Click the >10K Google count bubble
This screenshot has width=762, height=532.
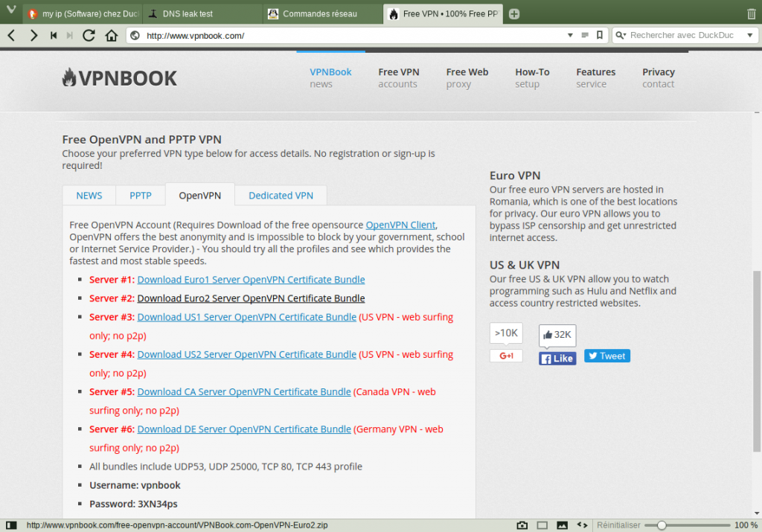point(506,333)
